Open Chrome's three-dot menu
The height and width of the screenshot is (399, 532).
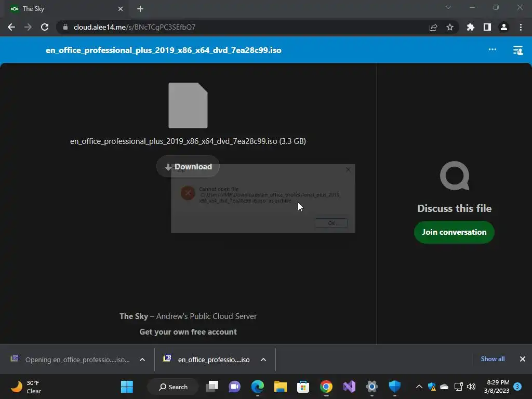[521, 27]
